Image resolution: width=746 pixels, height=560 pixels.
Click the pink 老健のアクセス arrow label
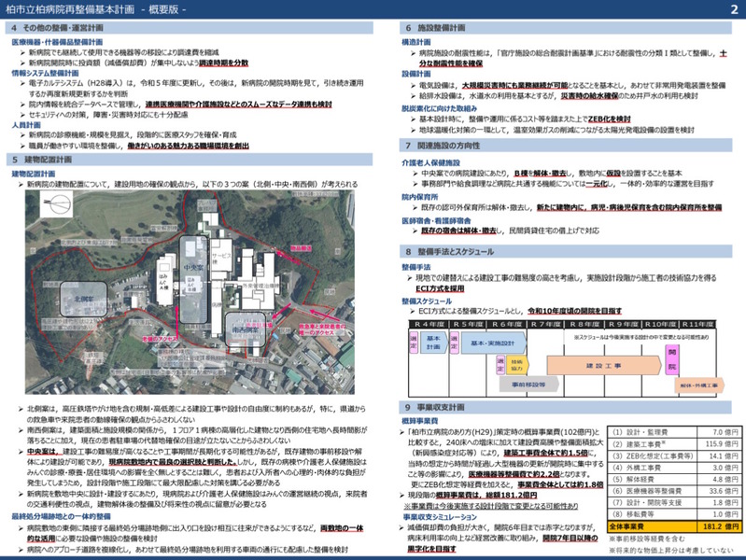coord(160,339)
